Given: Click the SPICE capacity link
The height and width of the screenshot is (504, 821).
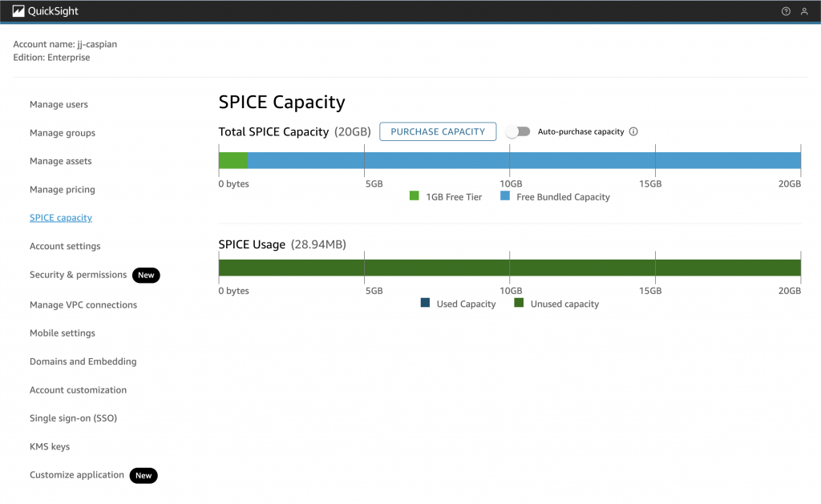Looking at the screenshot, I should [61, 218].
